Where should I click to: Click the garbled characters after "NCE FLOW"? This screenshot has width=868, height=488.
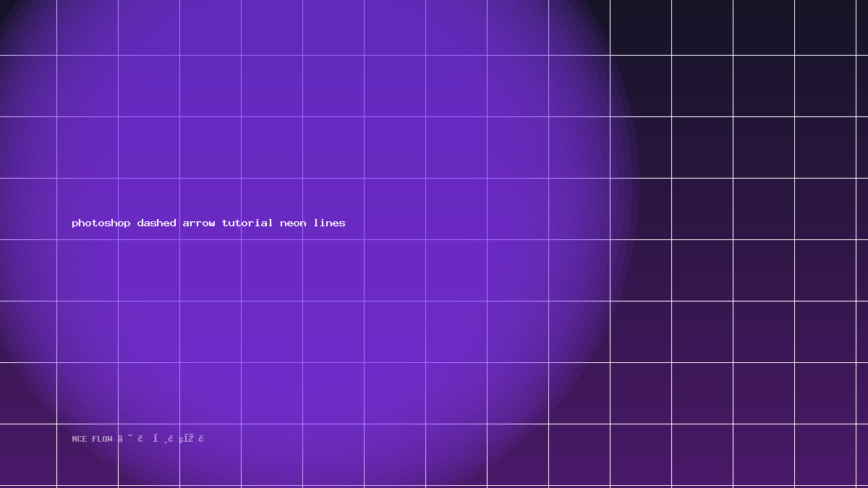[161, 439]
